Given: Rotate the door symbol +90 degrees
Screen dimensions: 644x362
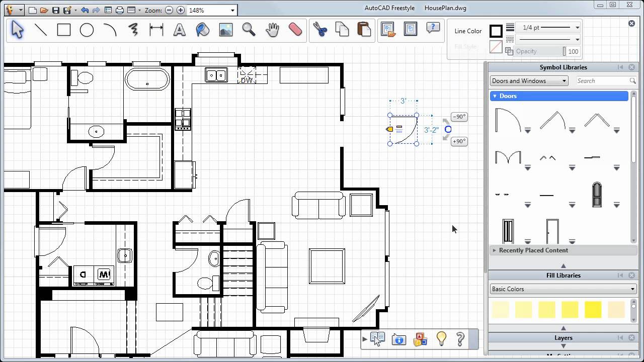Looking at the screenshot, I should [x=458, y=141].
